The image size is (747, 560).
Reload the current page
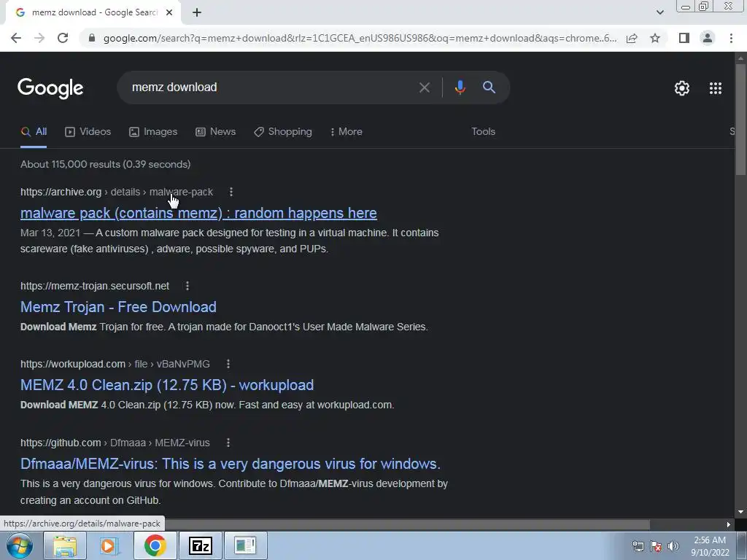pyautogui.click(x=63, y=38)
